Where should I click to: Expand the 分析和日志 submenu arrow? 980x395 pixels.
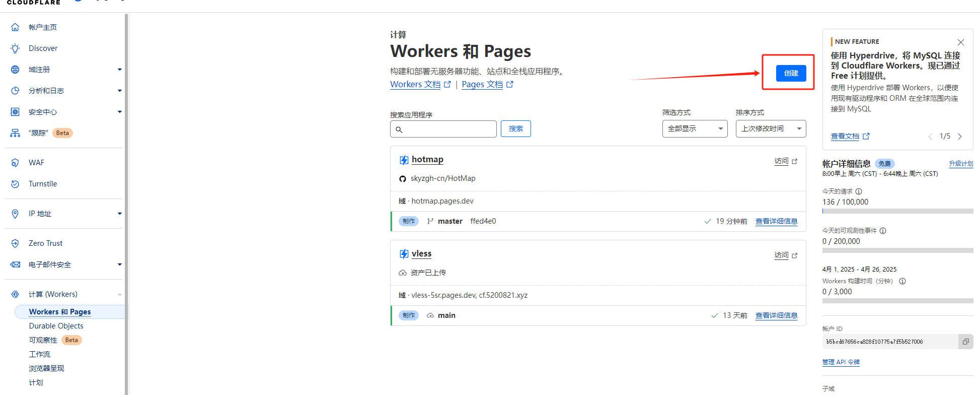[120, 91]
